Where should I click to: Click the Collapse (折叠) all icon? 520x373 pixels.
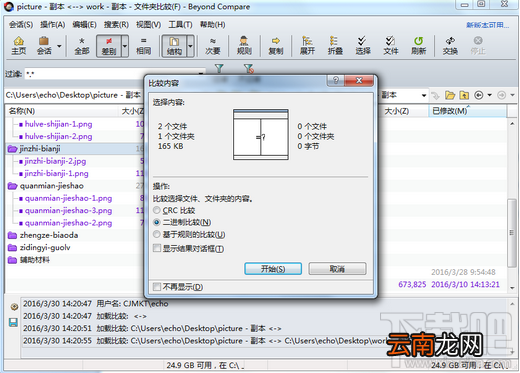click(335, 45)
